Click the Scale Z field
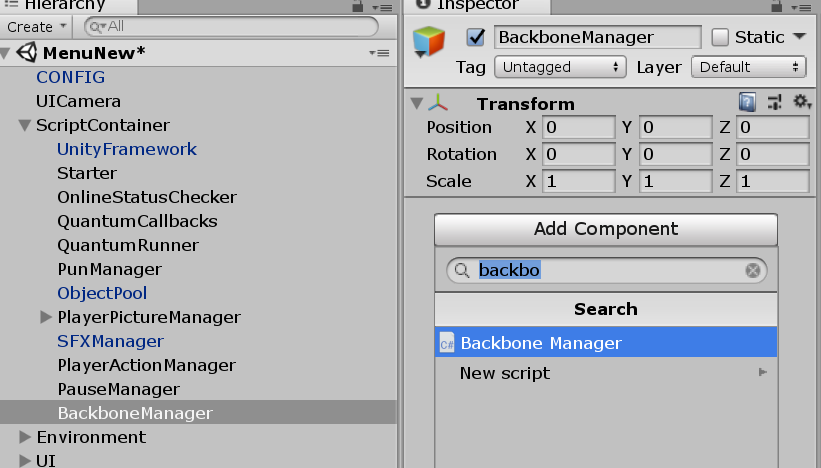 tap(772, 181)
